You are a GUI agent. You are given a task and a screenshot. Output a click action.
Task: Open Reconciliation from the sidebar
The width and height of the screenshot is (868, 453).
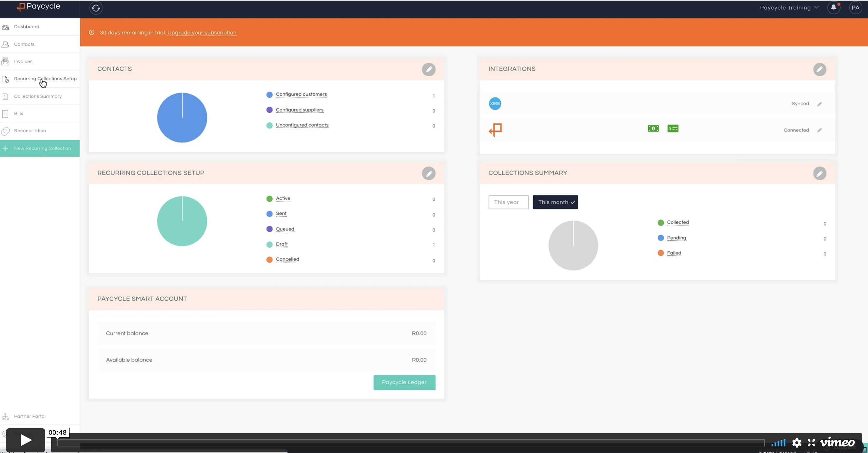click(30, 131)
